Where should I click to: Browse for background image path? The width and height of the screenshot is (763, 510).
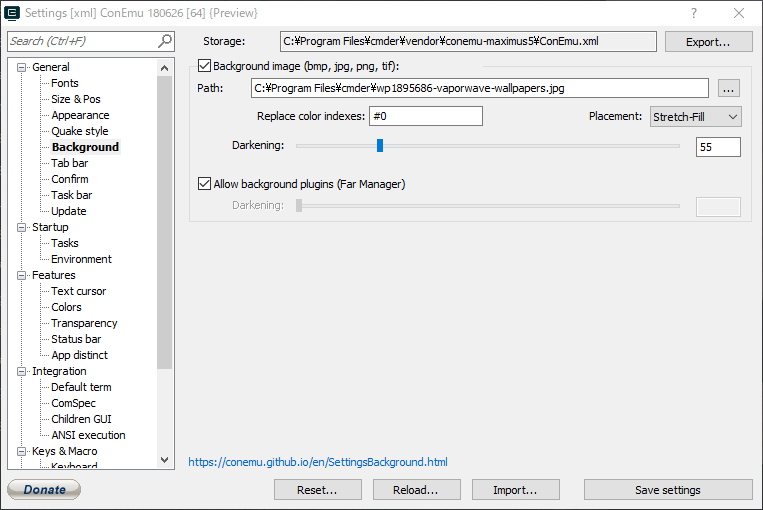(728, 89)
